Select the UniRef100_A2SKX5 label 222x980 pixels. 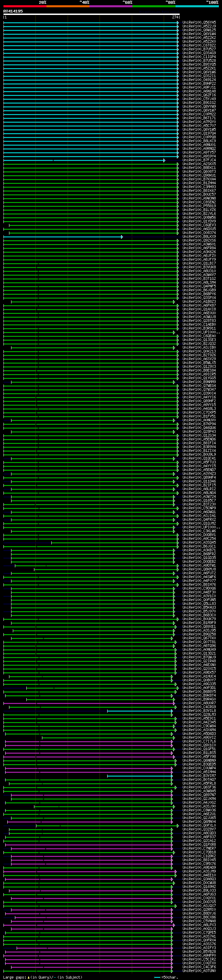[199, 164]
